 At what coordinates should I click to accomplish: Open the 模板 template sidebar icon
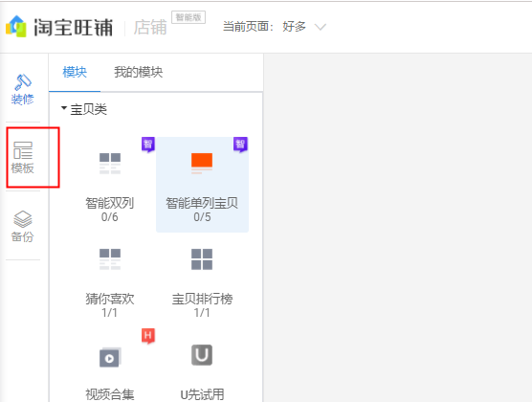click(23, 158)
